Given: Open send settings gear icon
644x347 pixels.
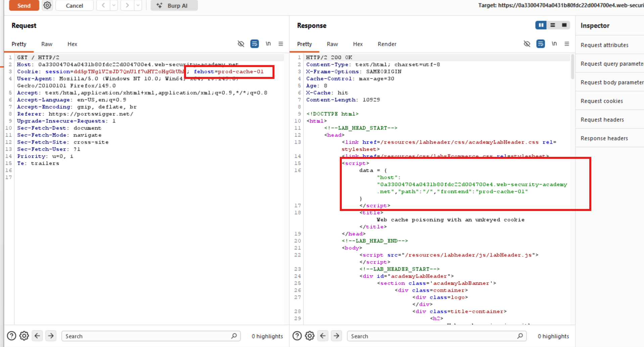Looking at the screenshot, I should [x=47, y=5].
